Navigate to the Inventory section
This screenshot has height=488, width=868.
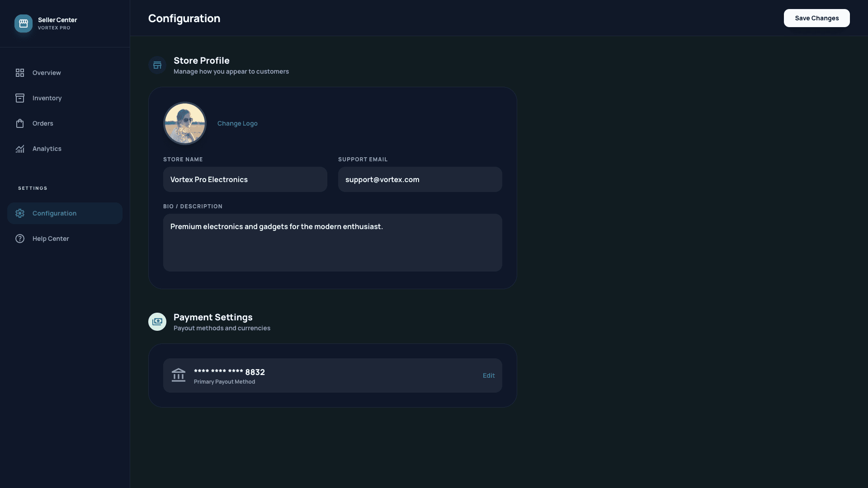[x=47, y=98]
